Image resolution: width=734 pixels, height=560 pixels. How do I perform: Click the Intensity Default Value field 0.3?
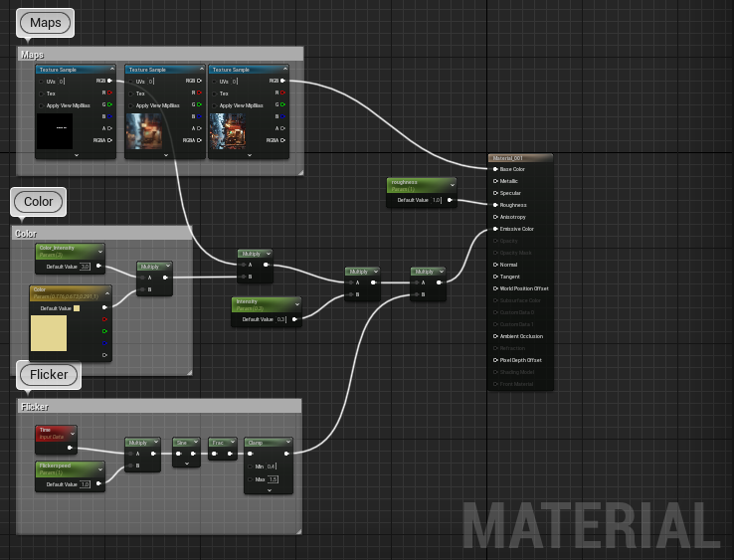tap(280, 319)
